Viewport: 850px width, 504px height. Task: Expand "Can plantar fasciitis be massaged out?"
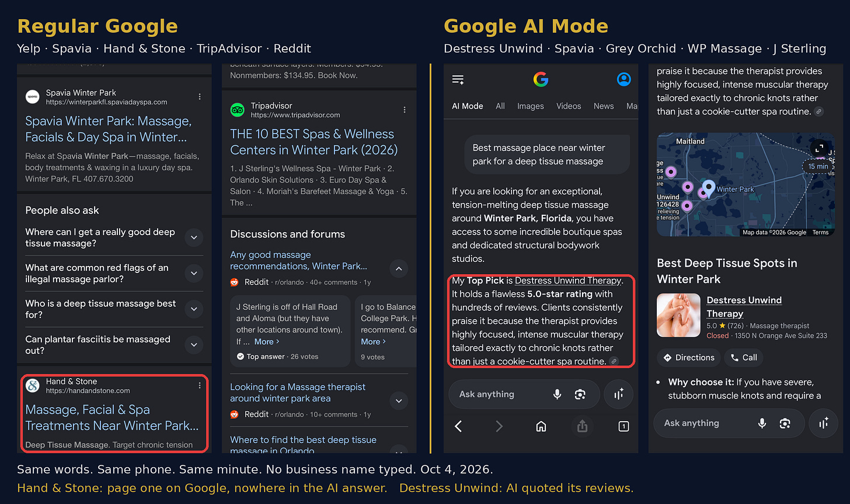click(194, 345)
